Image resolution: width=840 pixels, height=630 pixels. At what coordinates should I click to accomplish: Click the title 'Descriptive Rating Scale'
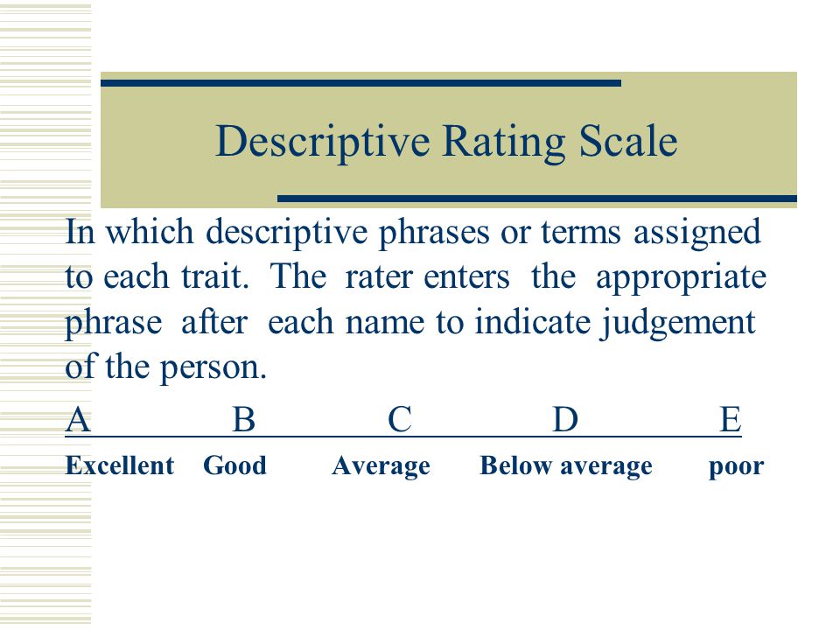click(446, 142)
